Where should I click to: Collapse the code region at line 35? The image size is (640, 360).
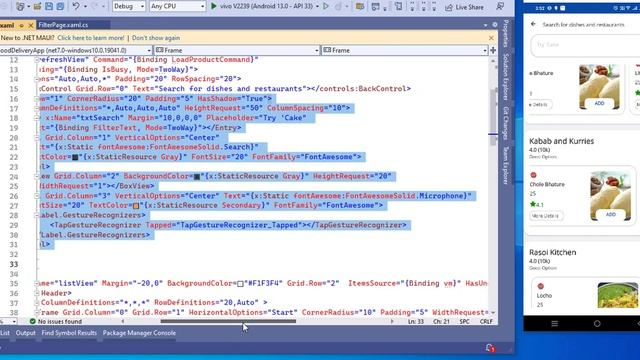pos(36,283)
